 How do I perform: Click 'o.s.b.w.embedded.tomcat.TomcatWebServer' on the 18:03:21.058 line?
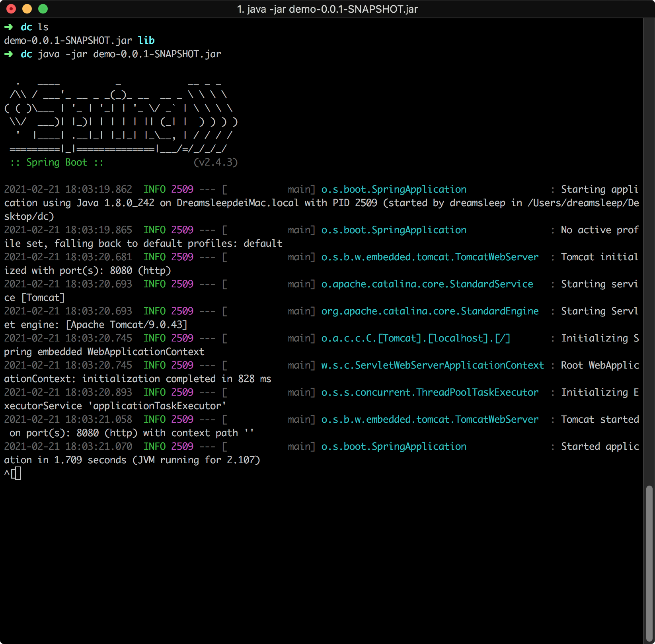[x=430, y=420]
